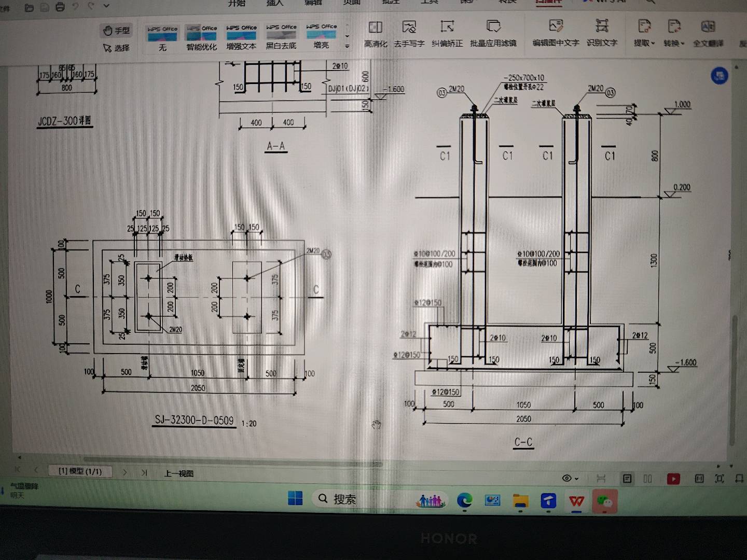Open the eye protection mode dropdown
The width and height of the screenshot is (747, 560).
[570, 478]
